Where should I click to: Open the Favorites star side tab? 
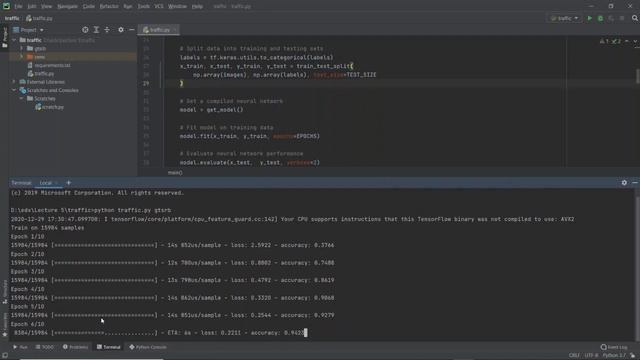coord(4,325)
